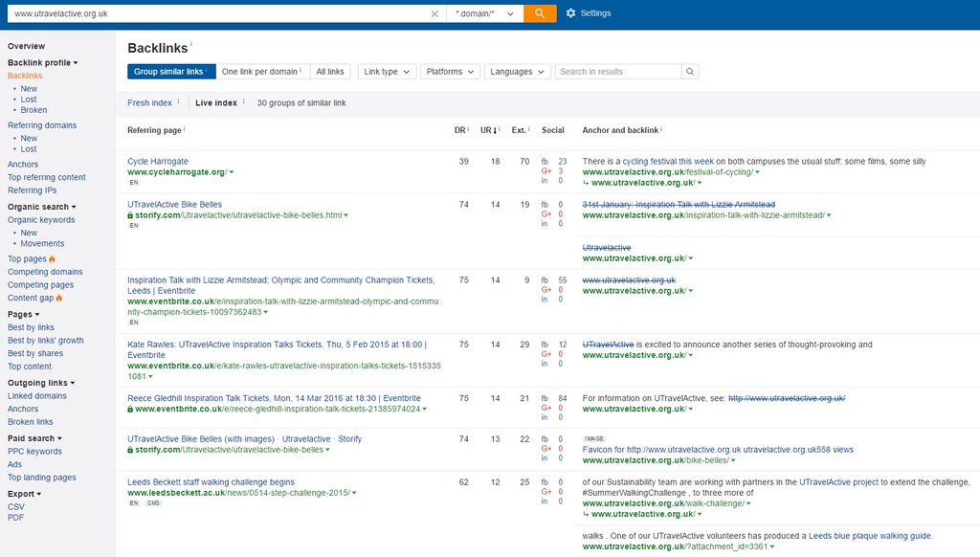Collapse the Export sidebar section
The width and height of the screenshot is (980, 557).
(x=24, y=494)
